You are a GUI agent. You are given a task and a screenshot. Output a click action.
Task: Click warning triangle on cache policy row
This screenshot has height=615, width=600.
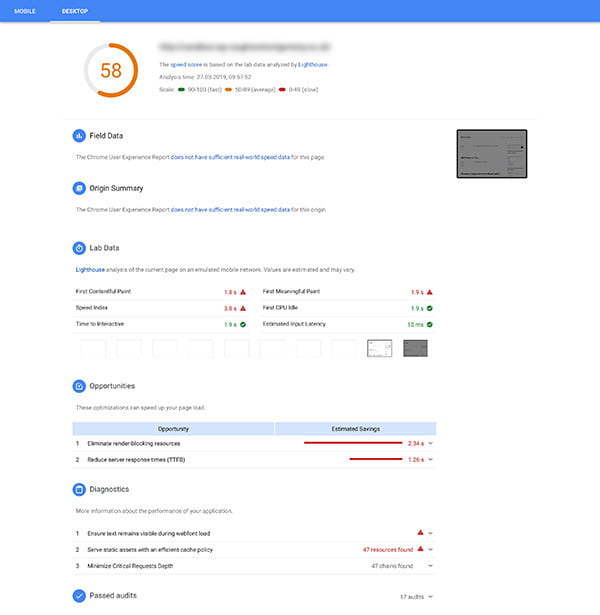[420, 549]
